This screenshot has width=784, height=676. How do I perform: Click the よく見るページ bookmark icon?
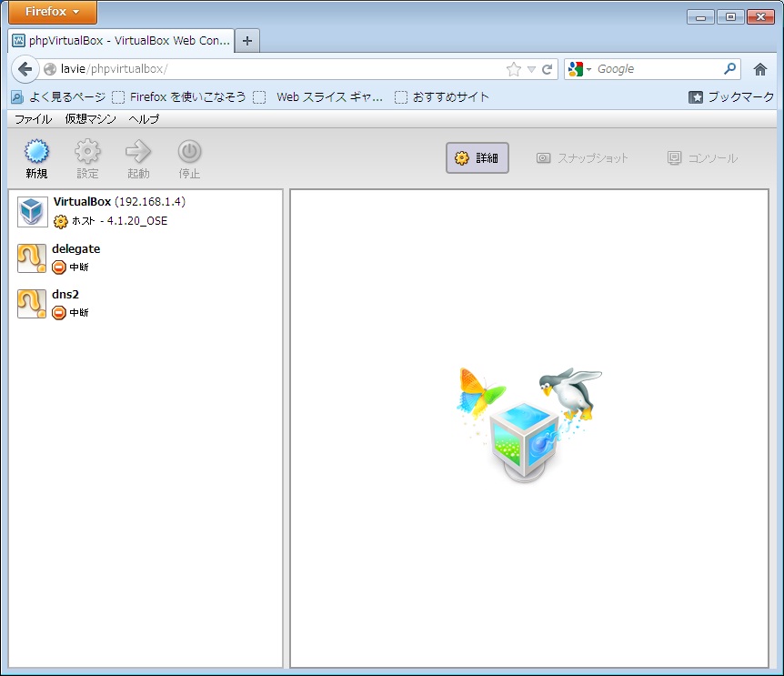pos(17,97)
